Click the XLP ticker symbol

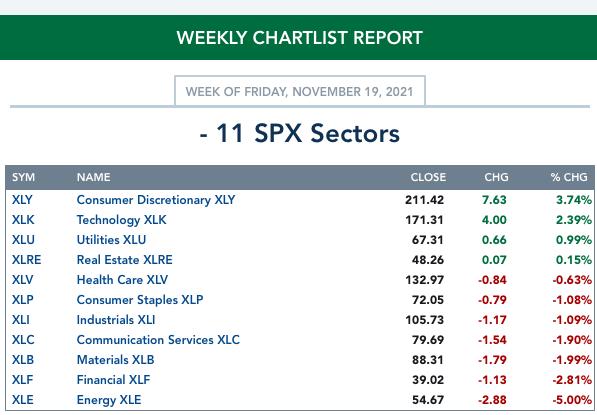22,300
